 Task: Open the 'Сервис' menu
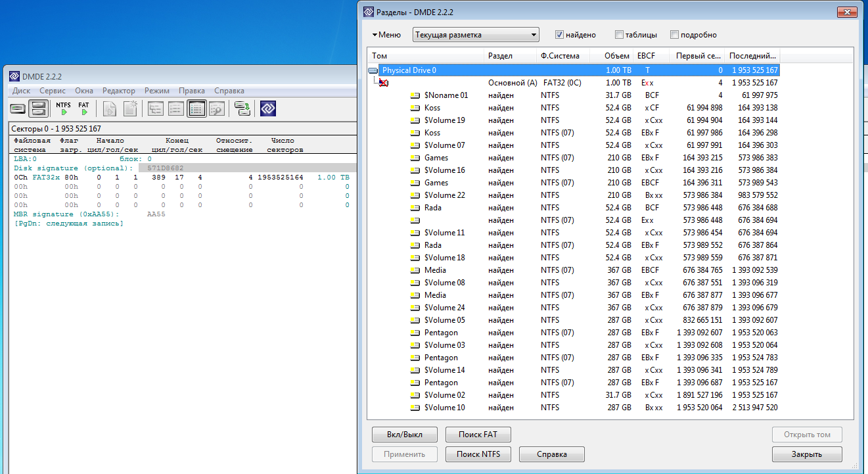[52, 91]
